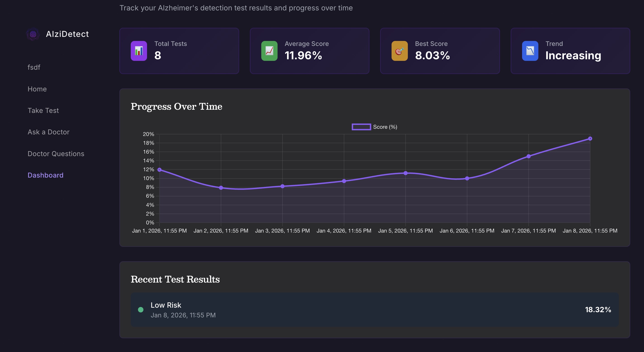Click the Average Score line graph icon
This screenshot has width=644, height=352.
coord(269,51)
